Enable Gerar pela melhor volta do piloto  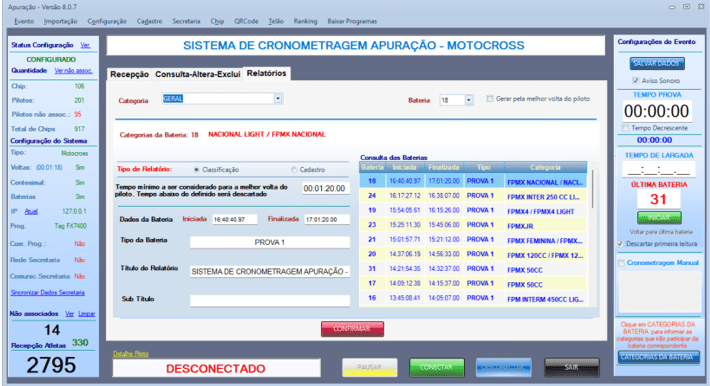pyautogui.click(x=489, y=99)
